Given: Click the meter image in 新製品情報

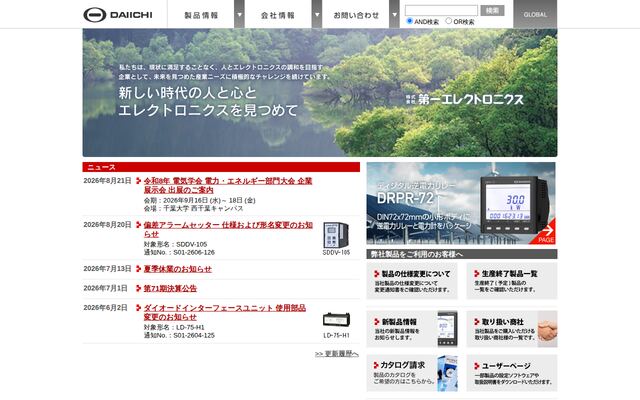Looking at the screenshot, I should tap(447, 329).
